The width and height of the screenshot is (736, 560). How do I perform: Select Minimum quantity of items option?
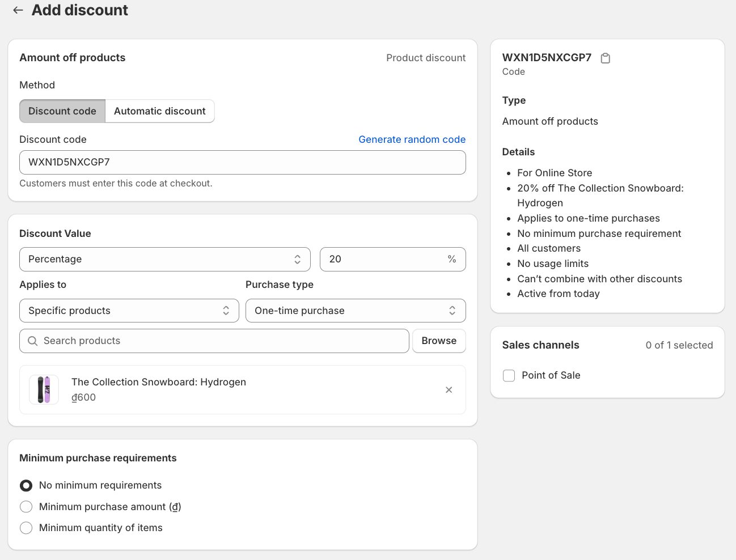click(x=26, y=528)
